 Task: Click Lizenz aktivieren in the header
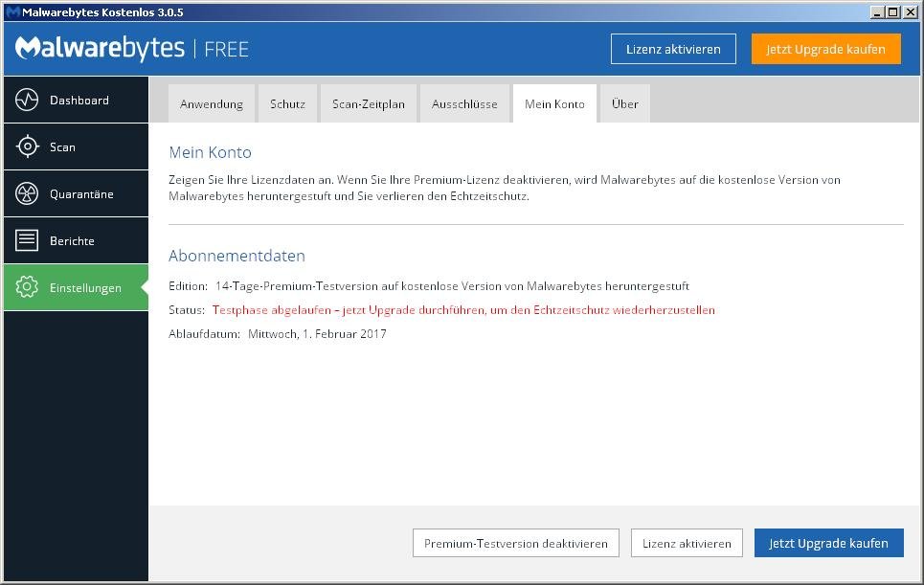click(673, 49)
